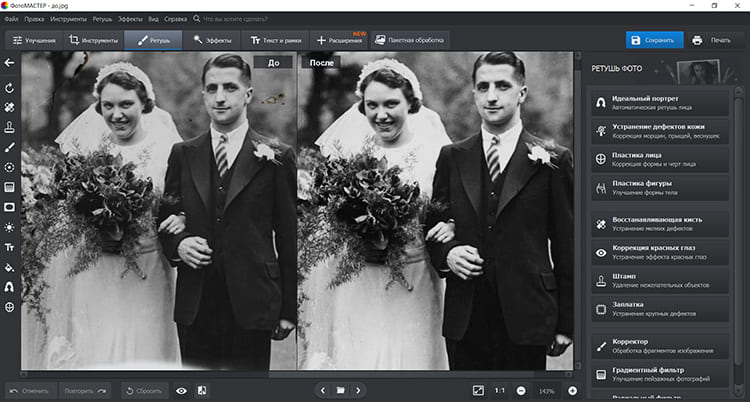Zoom in with the plus button
The image size is (750, 402).
(572, 391)
